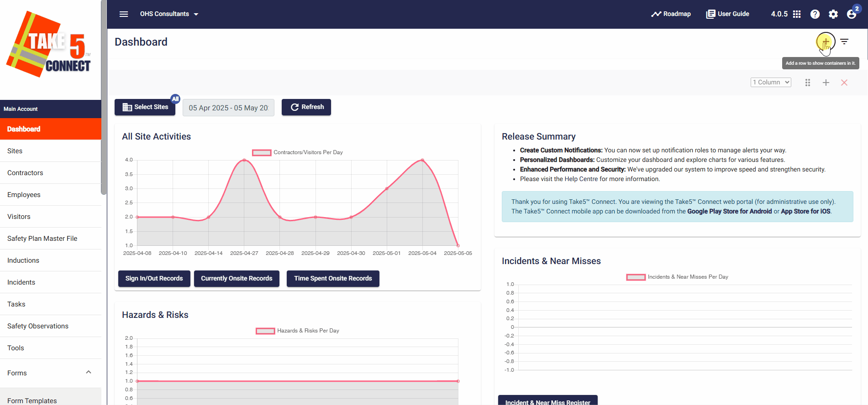
Task: Open the Roadmap trend icon link
Action: (x=671, y=14)
